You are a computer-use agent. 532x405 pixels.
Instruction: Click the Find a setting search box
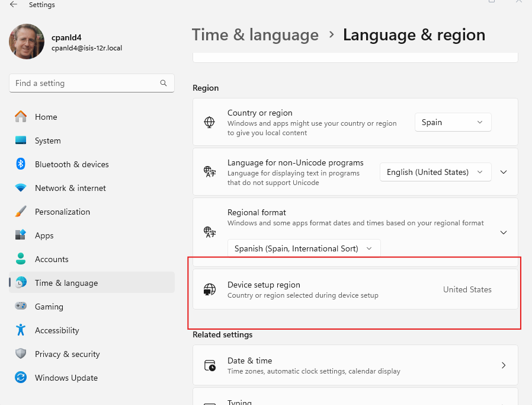pos(92,83)
